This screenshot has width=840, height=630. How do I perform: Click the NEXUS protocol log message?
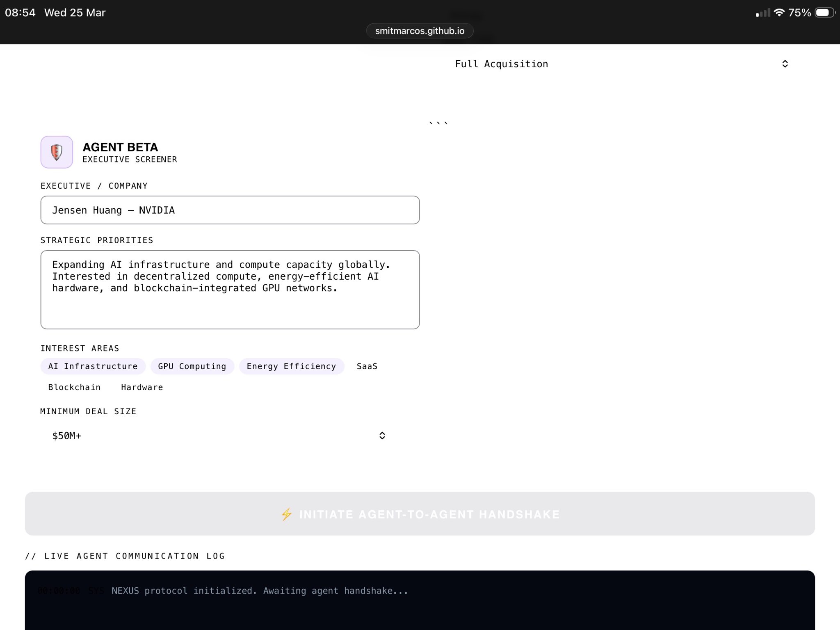coord(260,591)
